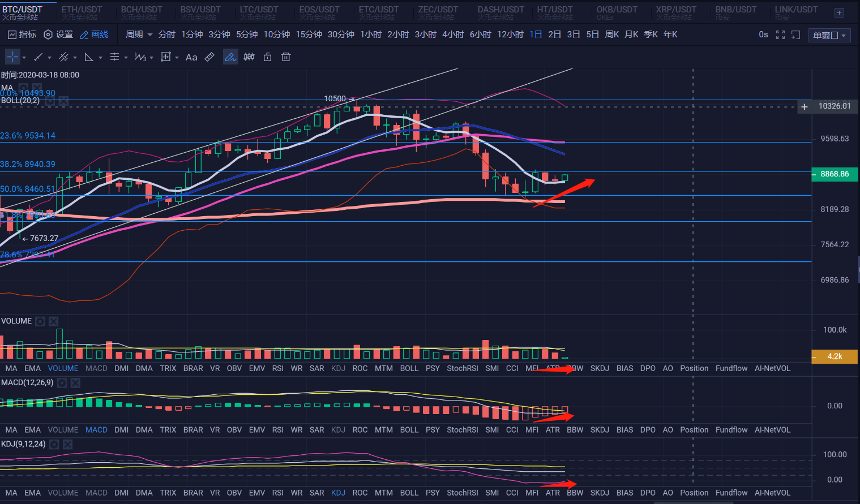Click the trash icon to delete drawings
The width and height of the screenshot is (860, 504).
pyautogui.click(x=286, y=57)
